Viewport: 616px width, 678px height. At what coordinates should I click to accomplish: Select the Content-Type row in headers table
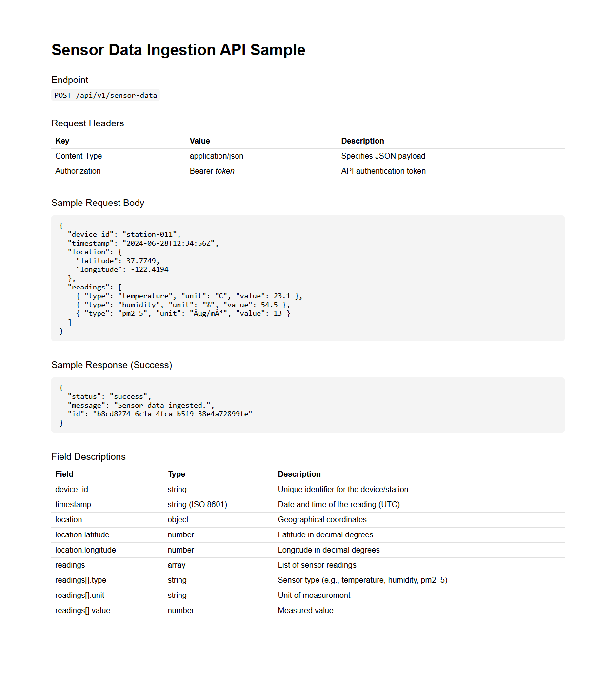point(79,156)
